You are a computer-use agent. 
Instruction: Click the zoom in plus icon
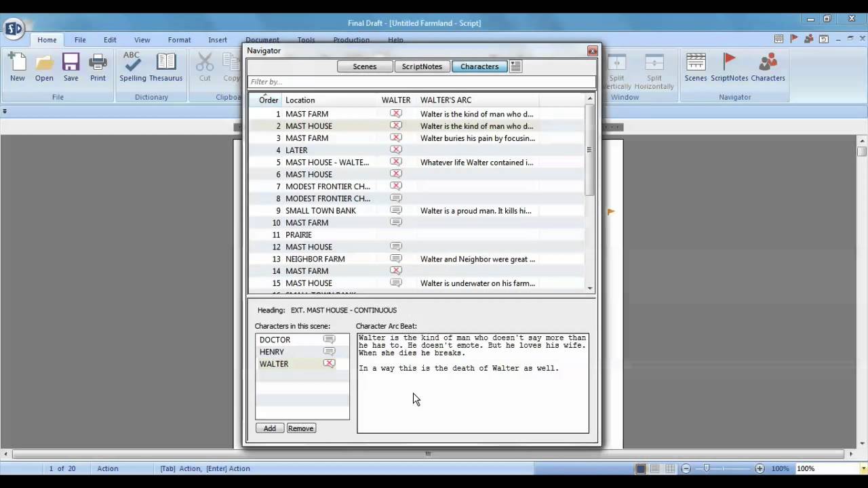tap(759, 468)
